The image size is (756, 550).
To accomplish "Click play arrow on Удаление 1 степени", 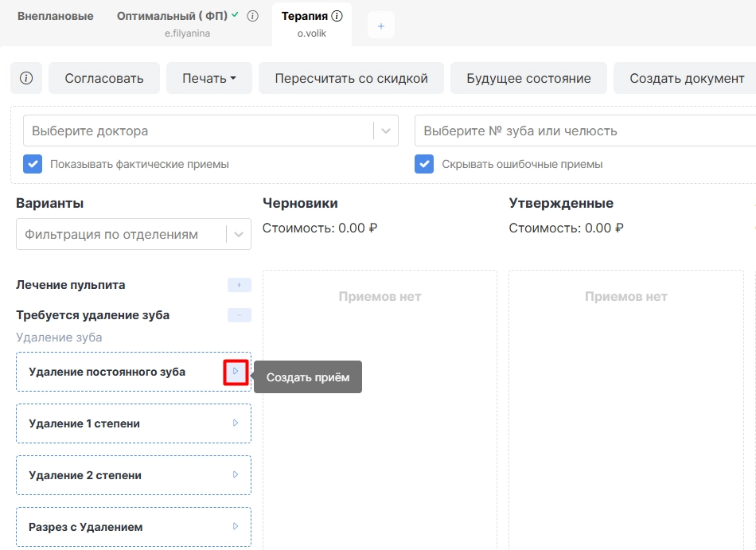I will (236, 423).
